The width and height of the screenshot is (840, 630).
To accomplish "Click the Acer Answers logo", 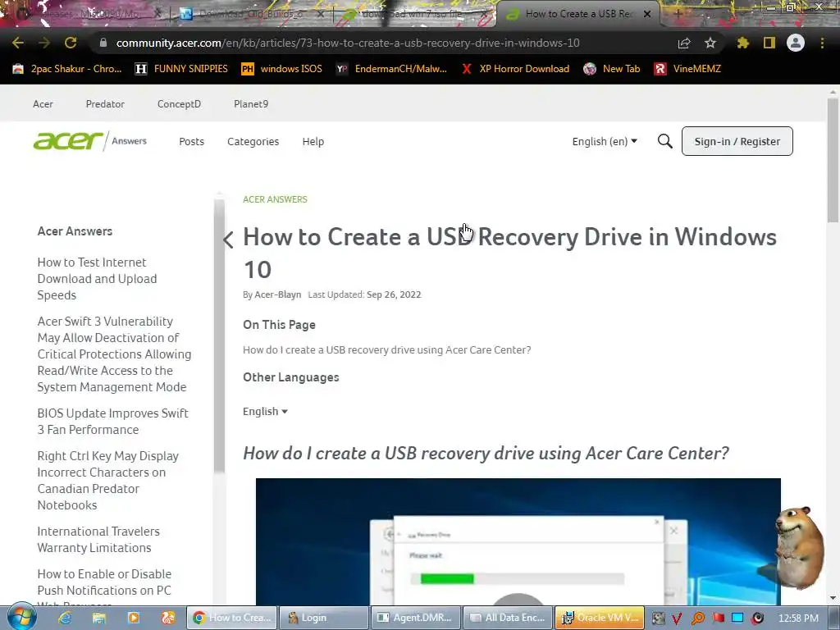I will coord(90,141).
